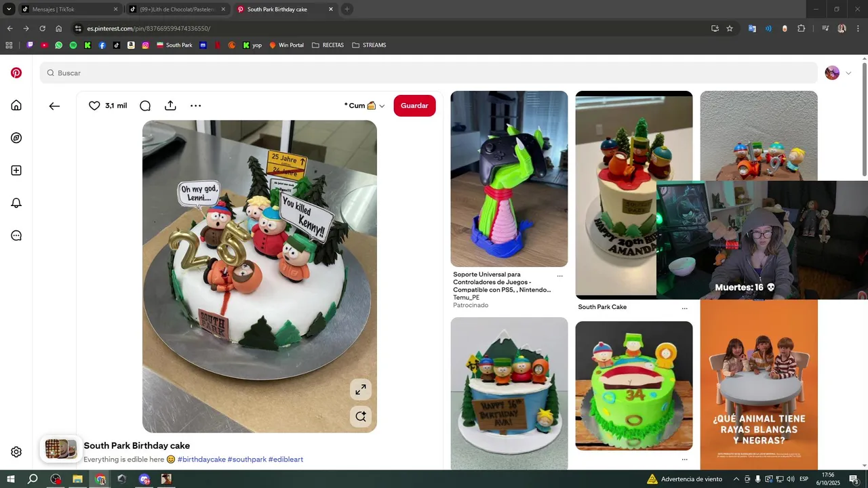The height and width of the screenshot is (488, 868).
Task: Open the South Park bookmark
Action: [x=174, y=45]
